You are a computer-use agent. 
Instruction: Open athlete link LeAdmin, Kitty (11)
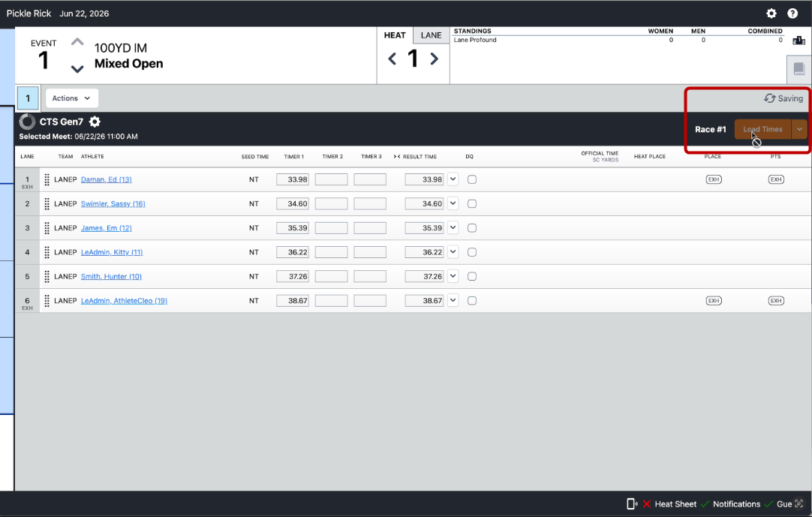(112, 252)
